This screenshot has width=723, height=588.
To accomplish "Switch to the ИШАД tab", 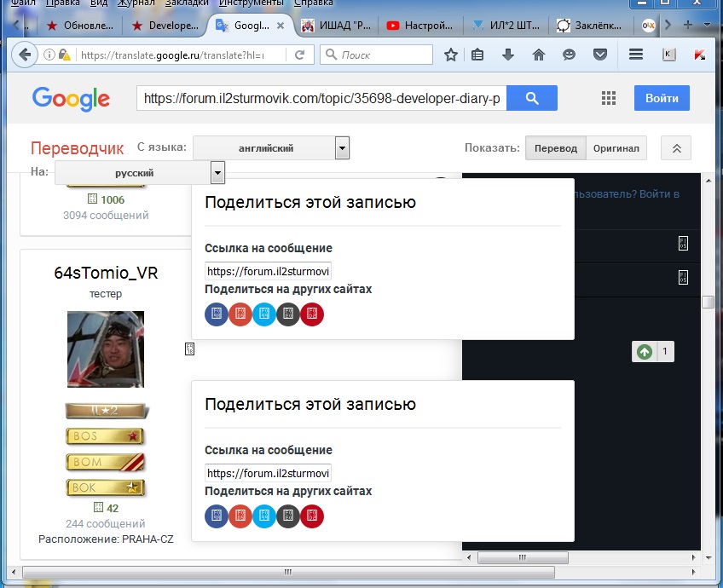I will (x=336, y=26).
